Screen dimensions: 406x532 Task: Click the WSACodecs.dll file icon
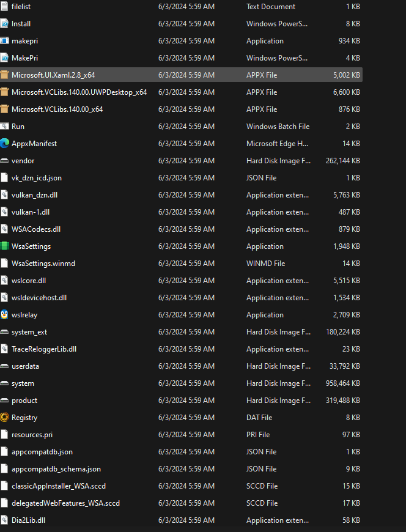[4, 229]
